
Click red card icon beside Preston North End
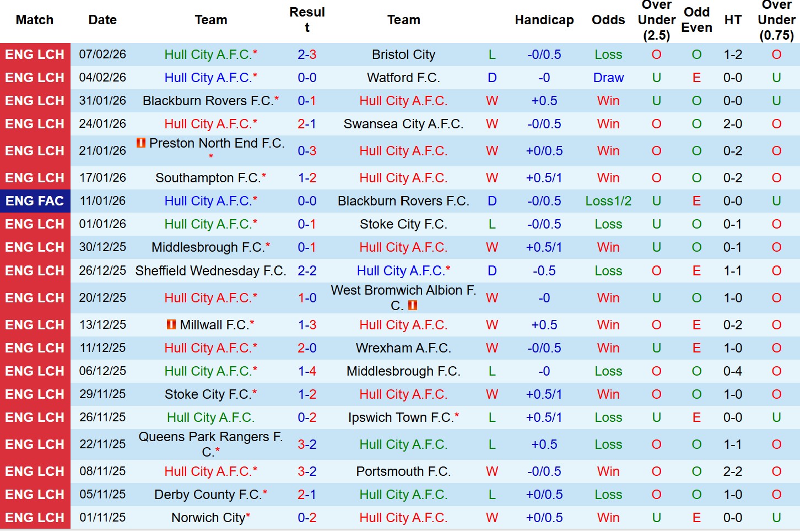tap(141, 143)
